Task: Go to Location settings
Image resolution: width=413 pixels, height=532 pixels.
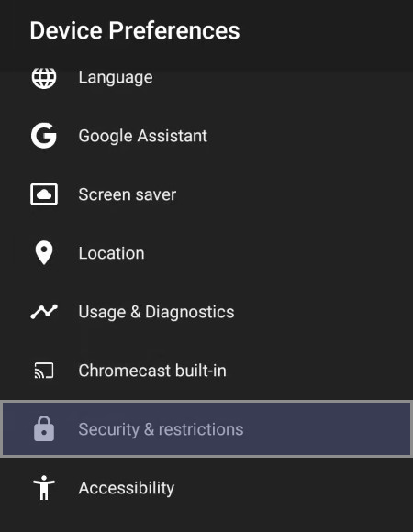Action: click(111, 253)
